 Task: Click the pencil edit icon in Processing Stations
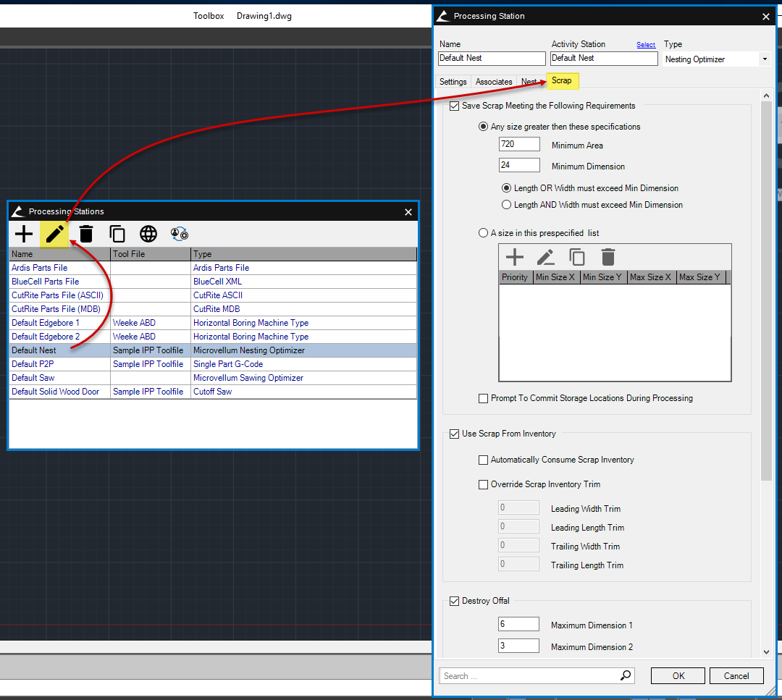pos(55,233)
